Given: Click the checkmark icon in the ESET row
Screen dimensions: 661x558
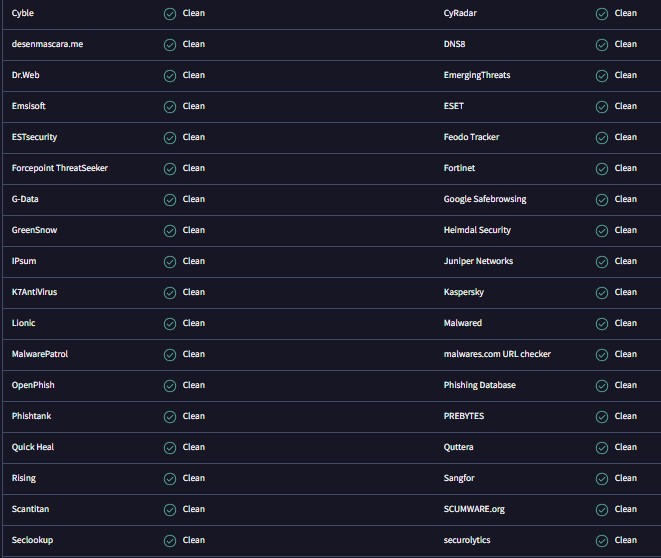Looking at the screenshot, I should click(602, 107).
